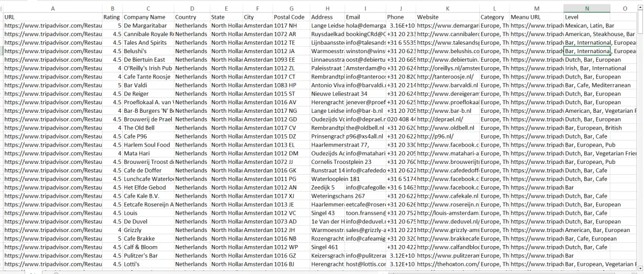The height and width of the screenshot is (274, 644).
Task: Select the 'Irish, Bar, International' level cell
Action: [588, 68]
